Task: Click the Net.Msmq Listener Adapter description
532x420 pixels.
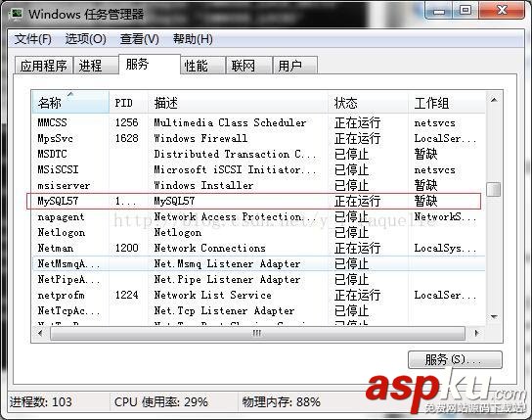Action: point(227,263)
